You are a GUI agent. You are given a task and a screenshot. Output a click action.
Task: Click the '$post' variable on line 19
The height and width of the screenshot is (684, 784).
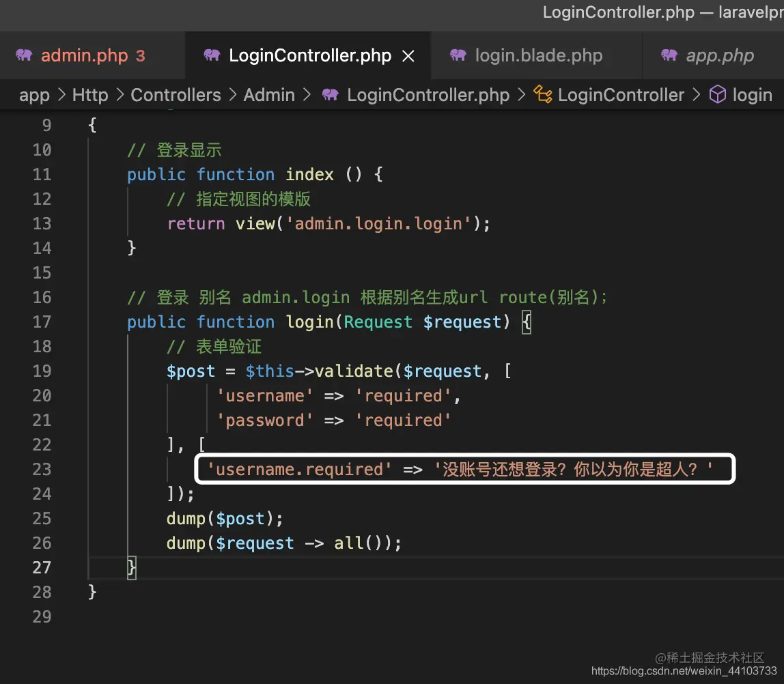coord(191,371)
